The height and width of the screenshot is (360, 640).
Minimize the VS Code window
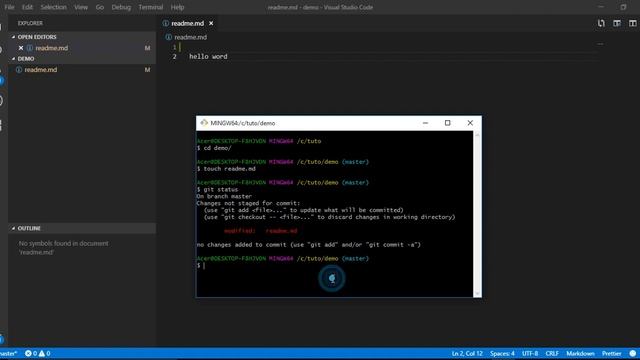(601, 7)
